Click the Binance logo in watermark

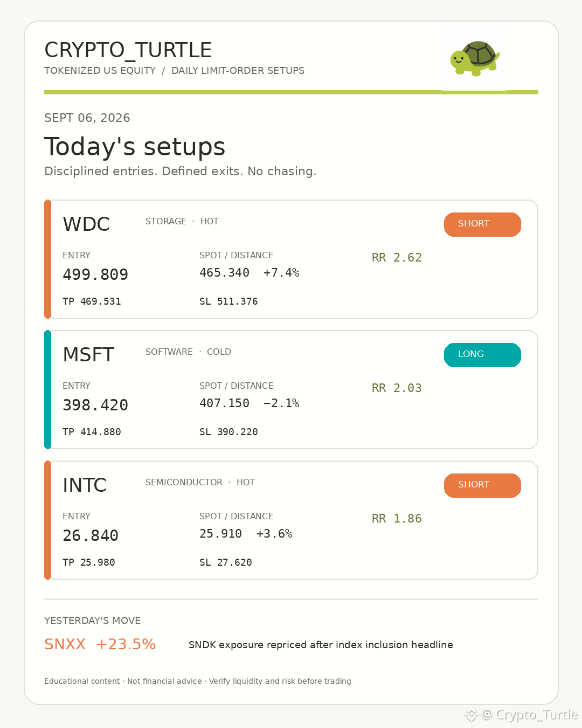coord(472,715)
